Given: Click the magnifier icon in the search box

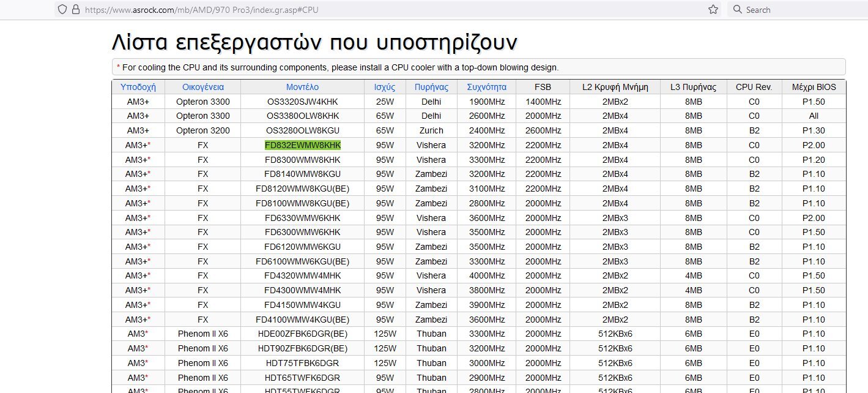Looking at the screenshot, I should coord(737,10).
